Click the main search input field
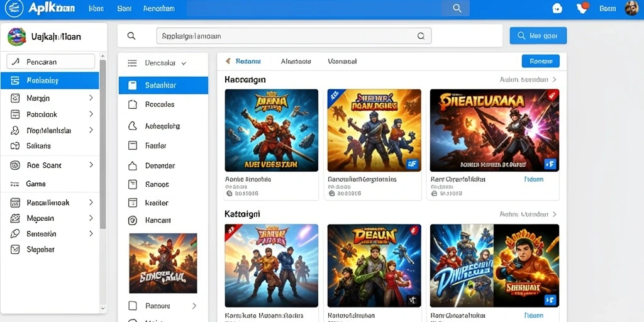This screenshot has height=322, width=644. coord(294,36)
